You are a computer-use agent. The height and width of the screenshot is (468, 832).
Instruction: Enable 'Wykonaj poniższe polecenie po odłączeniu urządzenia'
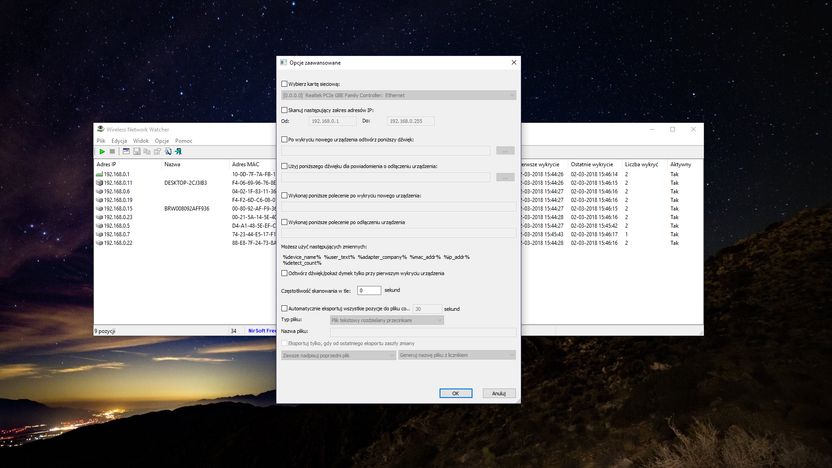tap(284, 222)
